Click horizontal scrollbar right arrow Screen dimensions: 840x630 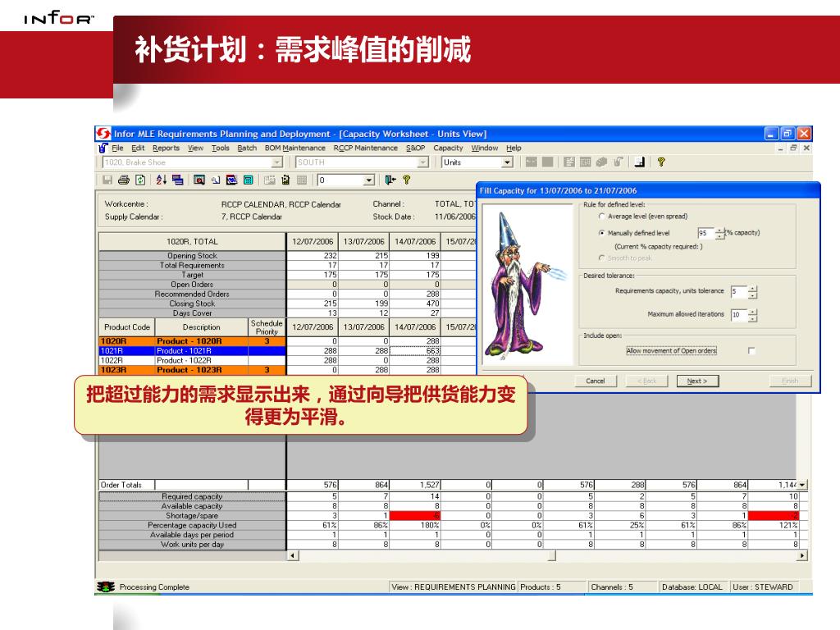pos(802,556)
